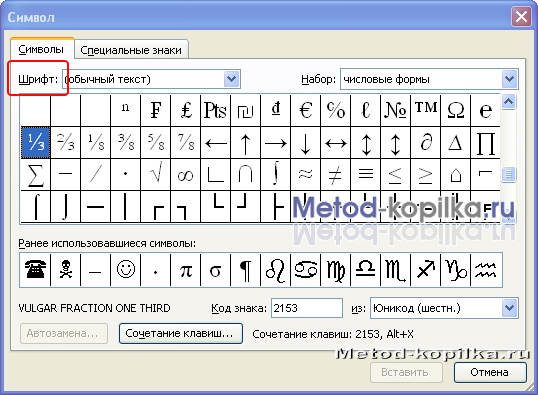
Task: Select the lira ₤ sign
Action: coord(186,111)
